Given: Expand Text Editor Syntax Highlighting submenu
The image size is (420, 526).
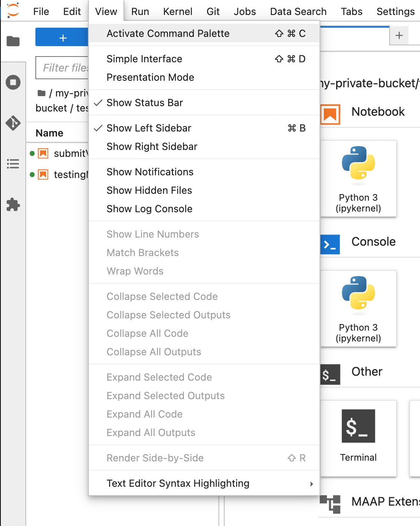Looking at the screenshot, I should click(x=204, y=483).
